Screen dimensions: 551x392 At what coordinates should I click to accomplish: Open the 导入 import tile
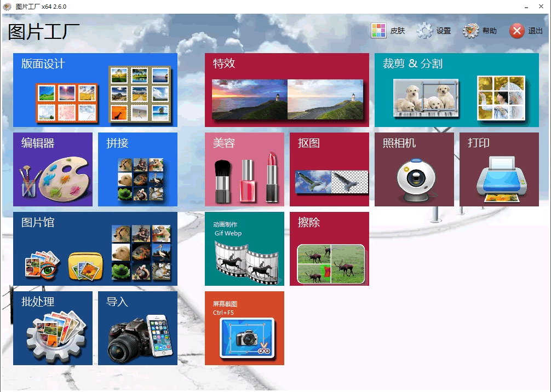(137, 328)
